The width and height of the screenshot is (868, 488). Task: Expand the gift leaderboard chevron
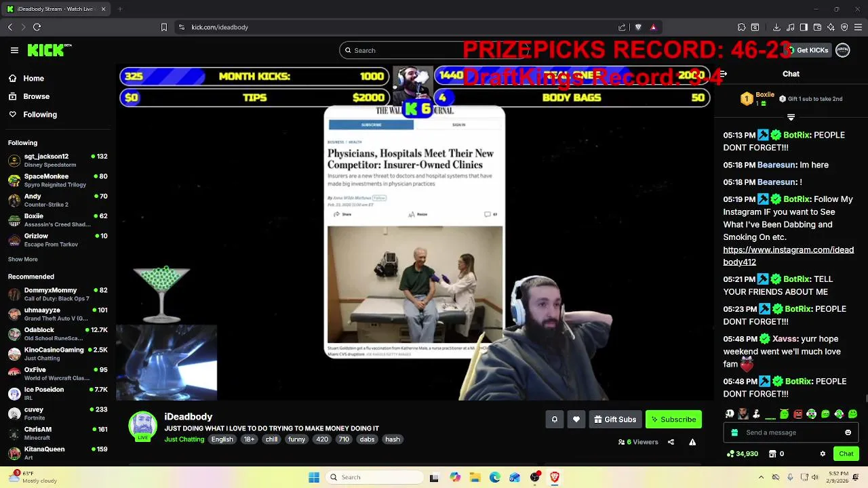coord(791,117)
